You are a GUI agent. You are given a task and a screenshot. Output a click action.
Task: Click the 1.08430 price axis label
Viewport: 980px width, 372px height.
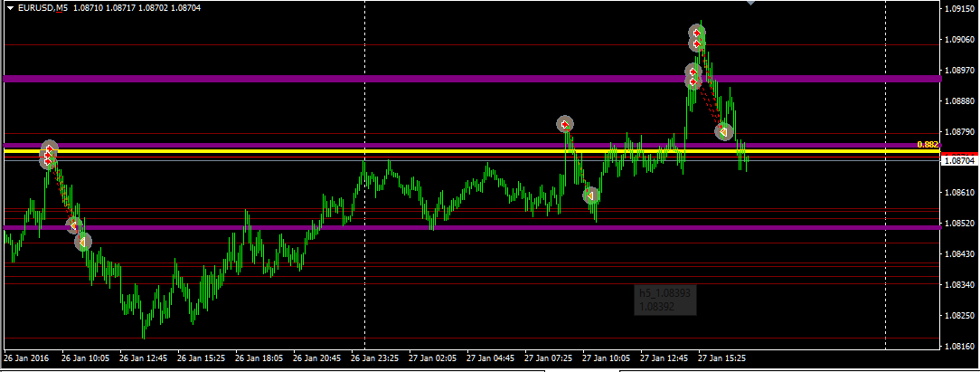click(961, 253)
